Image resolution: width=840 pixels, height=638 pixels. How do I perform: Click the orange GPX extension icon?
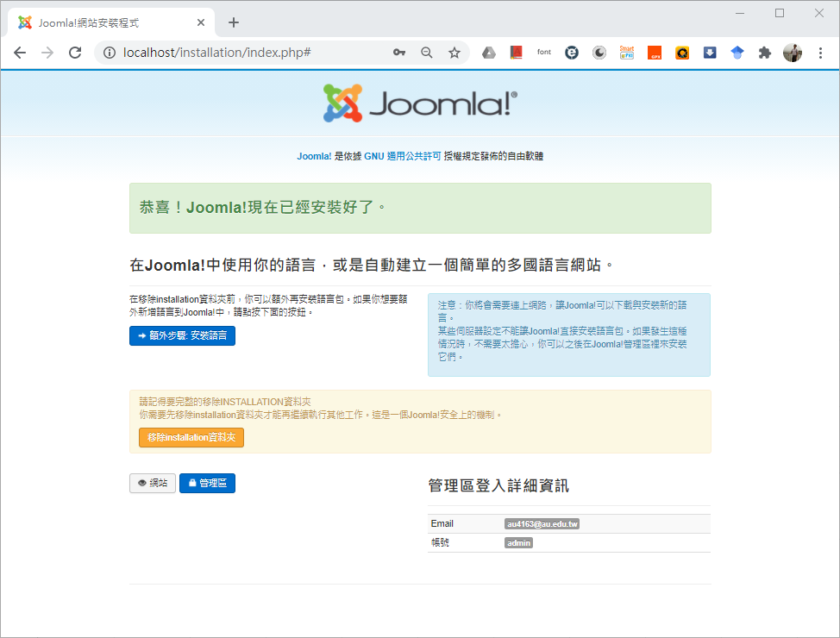click(x=655, y=53)
